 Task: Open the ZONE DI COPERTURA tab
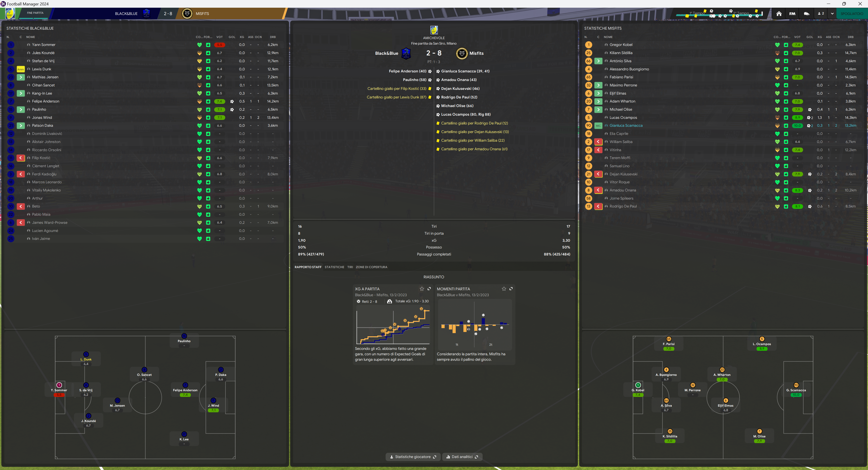(371, 267)
